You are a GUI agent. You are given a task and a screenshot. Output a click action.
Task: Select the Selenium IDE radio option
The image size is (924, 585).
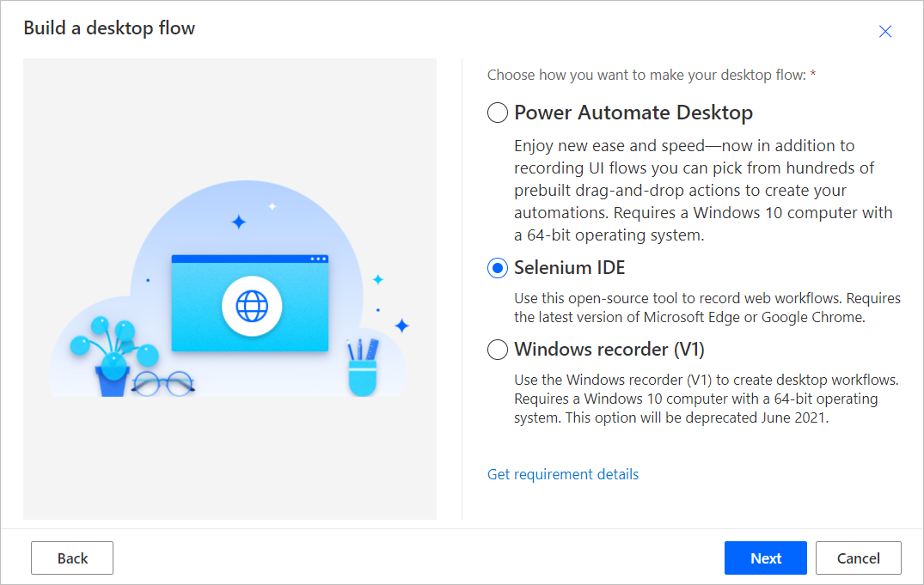point(498,268)
